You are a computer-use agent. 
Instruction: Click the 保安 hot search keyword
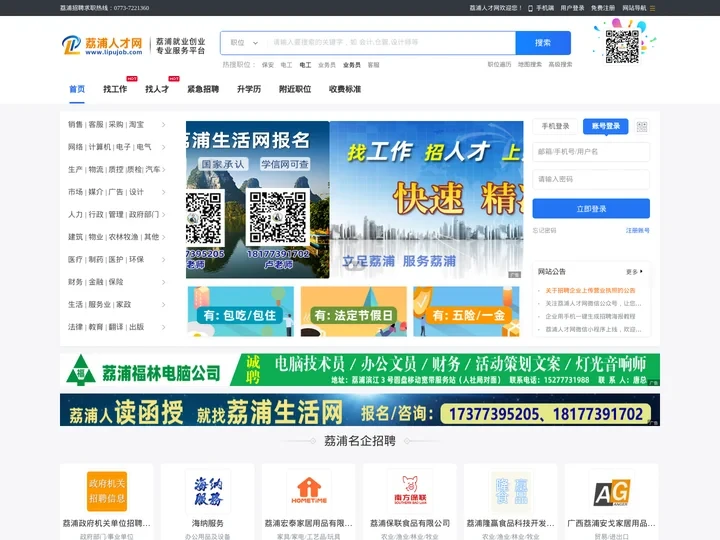(x=268, y=65)
